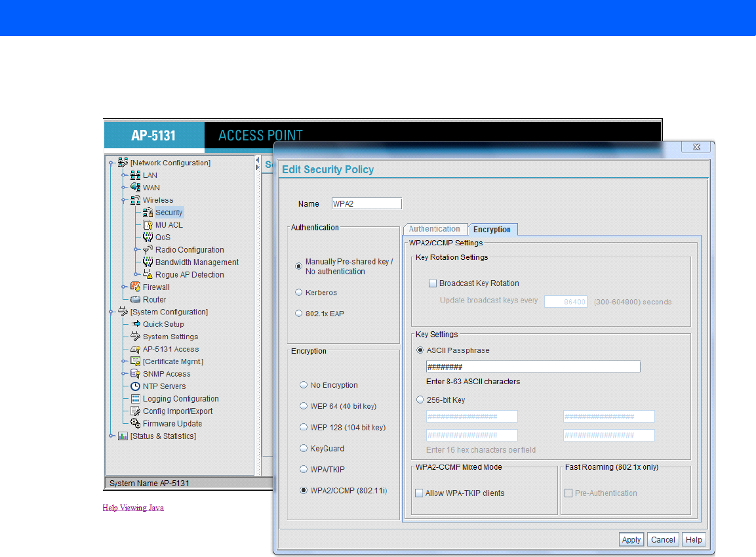The image size is (756, 557).
Task: Click the Security lock icon
Action: 148,212
